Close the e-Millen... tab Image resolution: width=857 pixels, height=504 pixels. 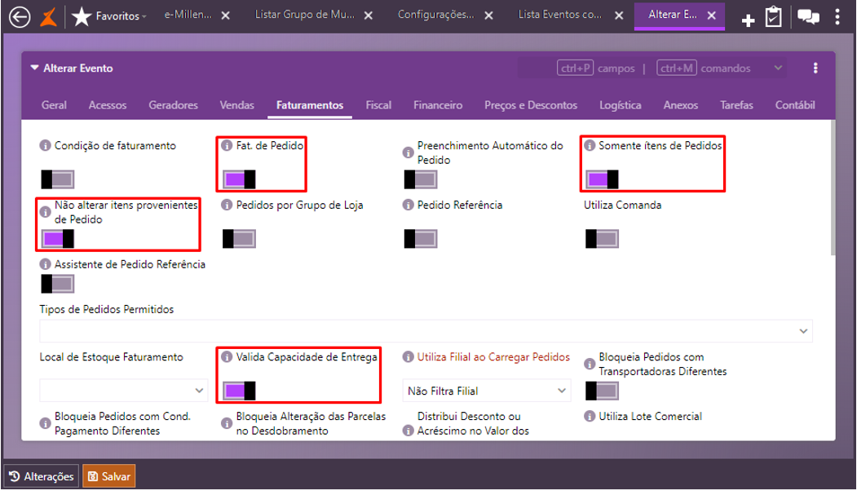click(x=225, y=15)
